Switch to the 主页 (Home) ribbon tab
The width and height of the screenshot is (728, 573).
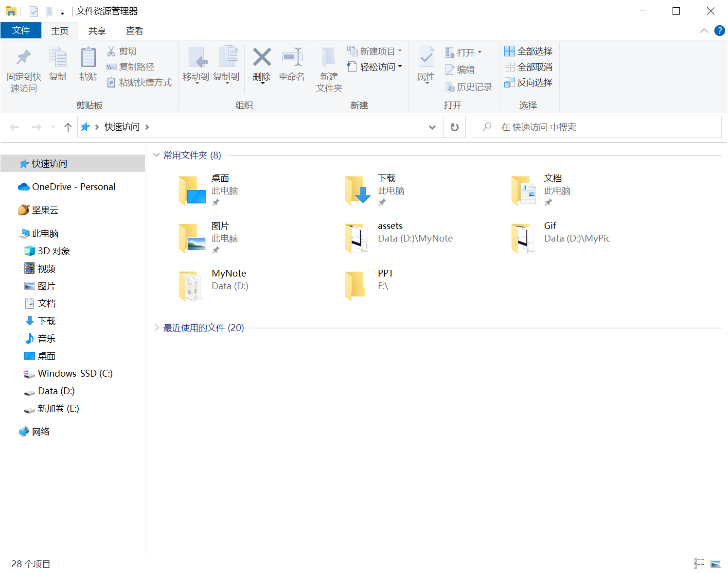[x=60, y=31]
